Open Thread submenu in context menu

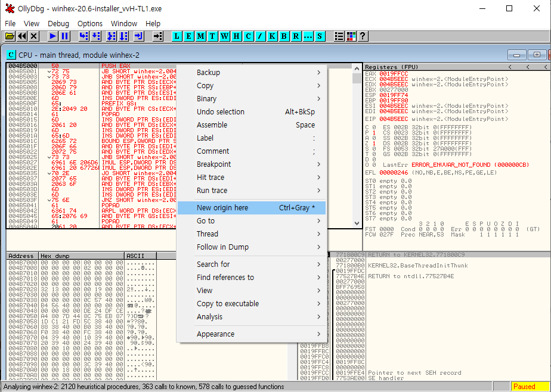click(x=252, y=234)
